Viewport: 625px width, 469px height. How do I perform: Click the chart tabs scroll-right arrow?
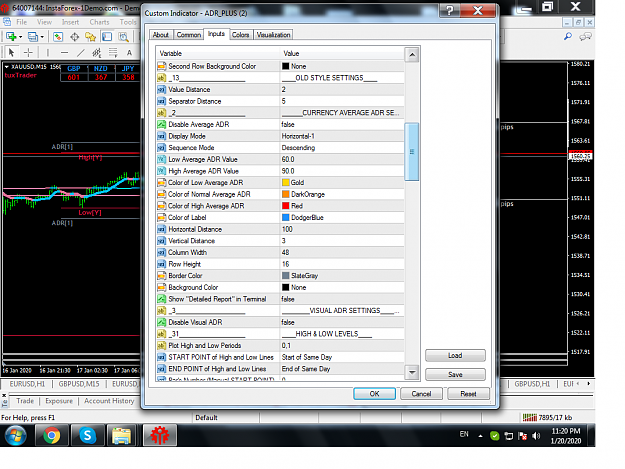(588, 384)
